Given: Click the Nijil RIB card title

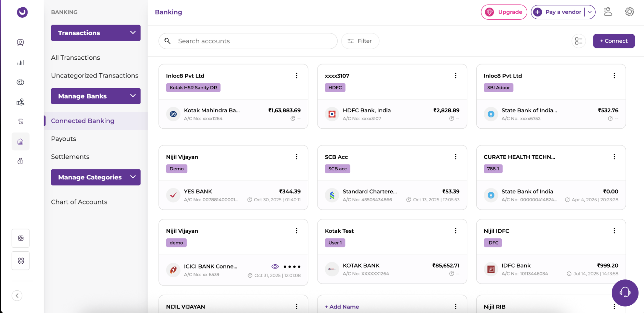Looking at the screenshot, I should coord(494,307).
